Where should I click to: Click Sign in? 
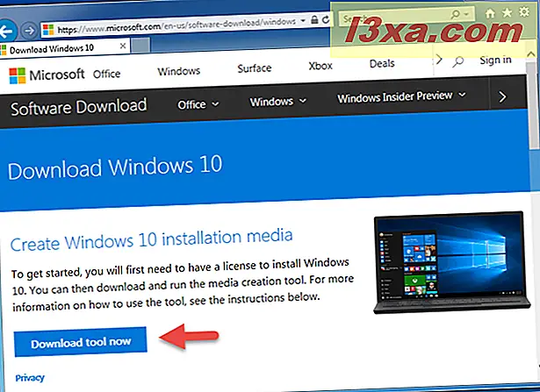495,60
